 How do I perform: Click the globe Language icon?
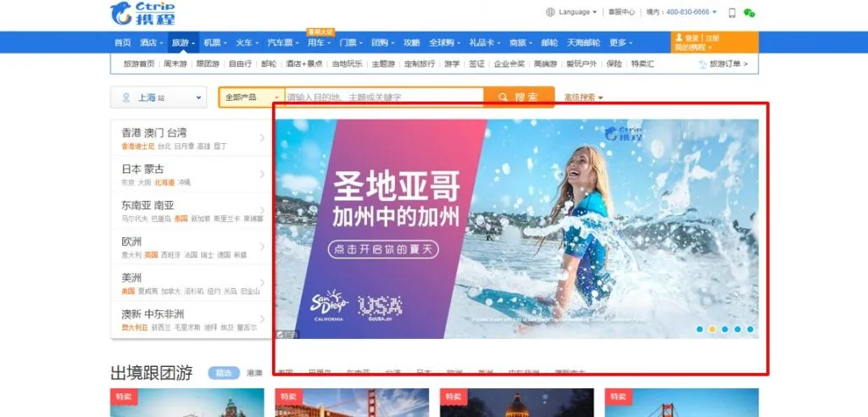point(549,12)
